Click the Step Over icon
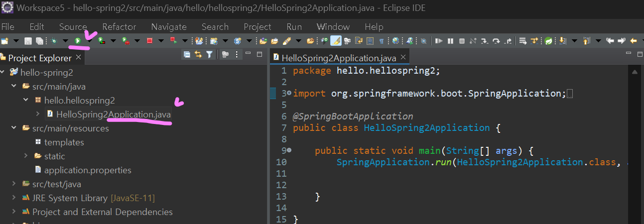The width and height of the screenshot is (644, 224). 496,40
